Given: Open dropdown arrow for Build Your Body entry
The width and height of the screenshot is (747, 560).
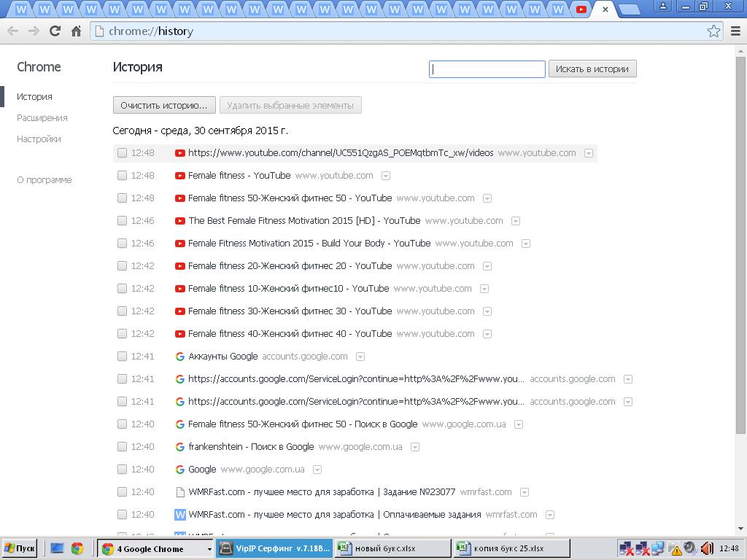Looking at the screenshot, I should [x=526, y=244].
